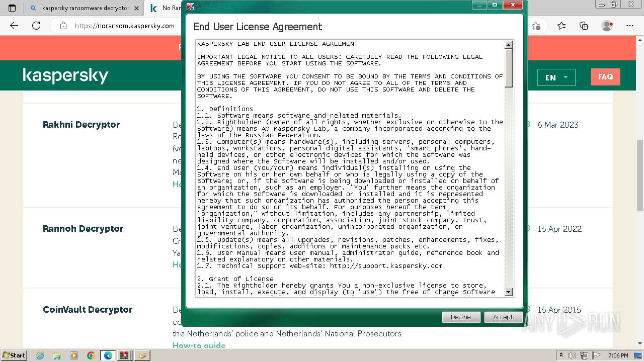The image size is (644, 362).
Task: Click the 7:06 PM system clock
Action: (x=618, y=355)
